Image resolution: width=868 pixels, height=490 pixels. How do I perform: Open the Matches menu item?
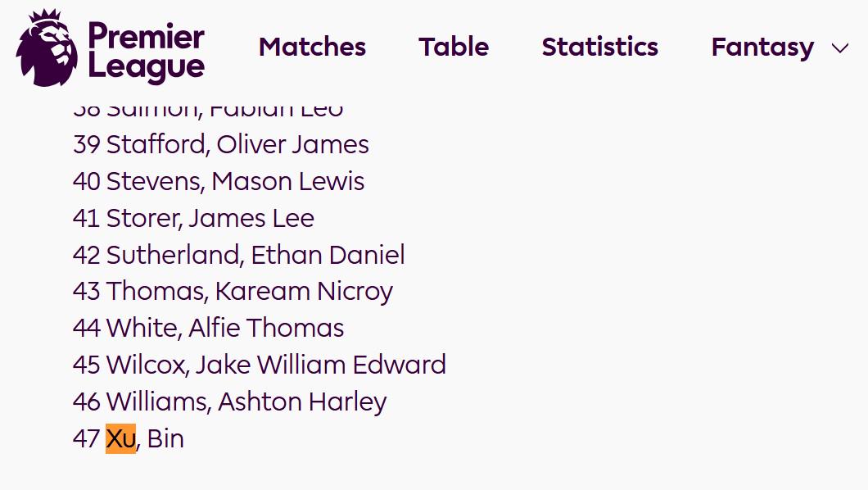pyautogui.click(x=312, y=48)
